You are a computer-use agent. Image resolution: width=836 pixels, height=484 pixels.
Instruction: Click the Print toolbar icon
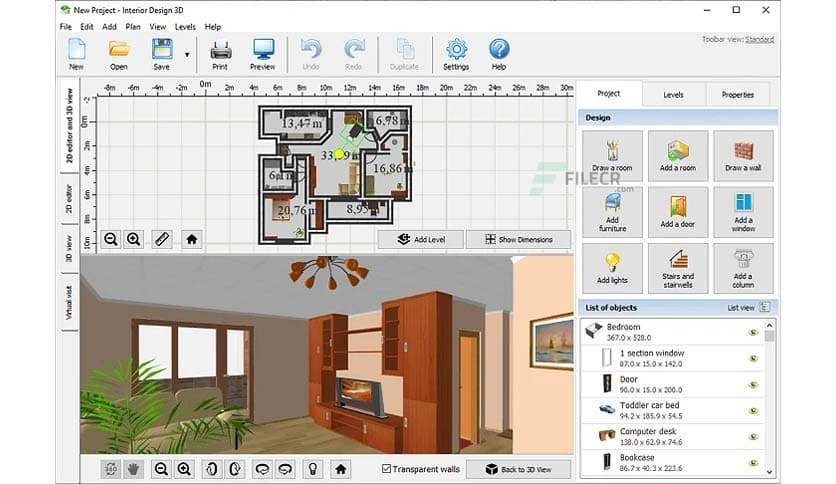click(220, 54)
